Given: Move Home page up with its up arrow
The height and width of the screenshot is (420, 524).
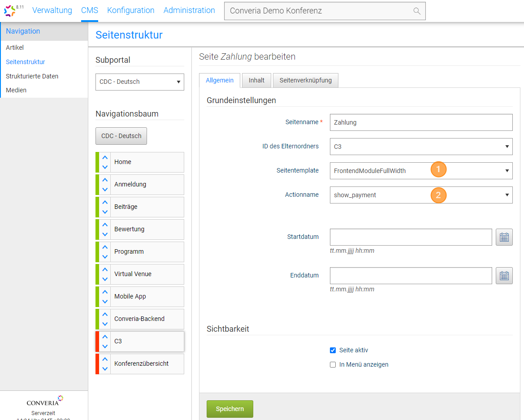Looking at the screenshot, I should [105, 157].
